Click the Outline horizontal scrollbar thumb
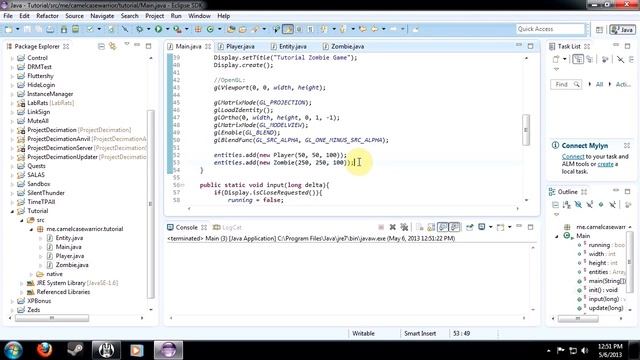 coord(578,318)
